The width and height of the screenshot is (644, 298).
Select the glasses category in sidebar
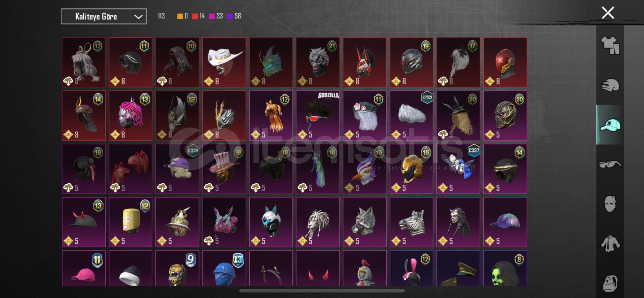[610, 164]
